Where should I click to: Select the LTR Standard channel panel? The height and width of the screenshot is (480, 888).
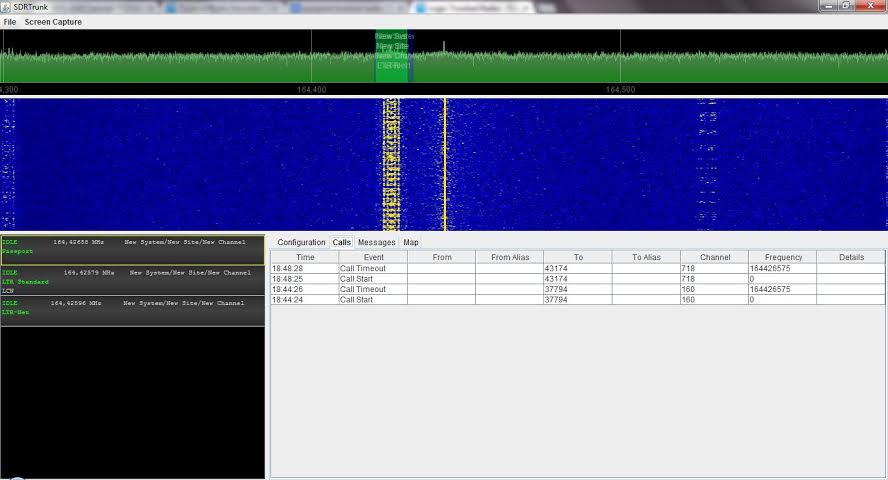click(133, 281)
